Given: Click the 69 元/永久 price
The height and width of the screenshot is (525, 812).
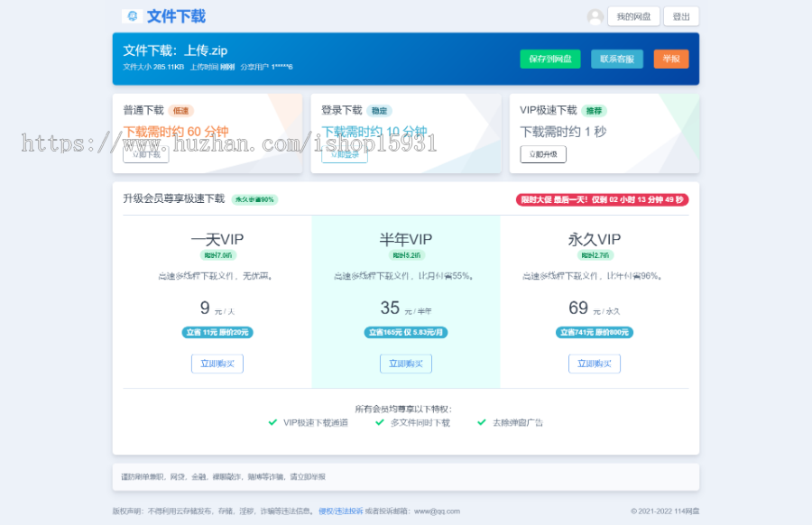Looking at the screenshot, I should click(x=595, y=309).
